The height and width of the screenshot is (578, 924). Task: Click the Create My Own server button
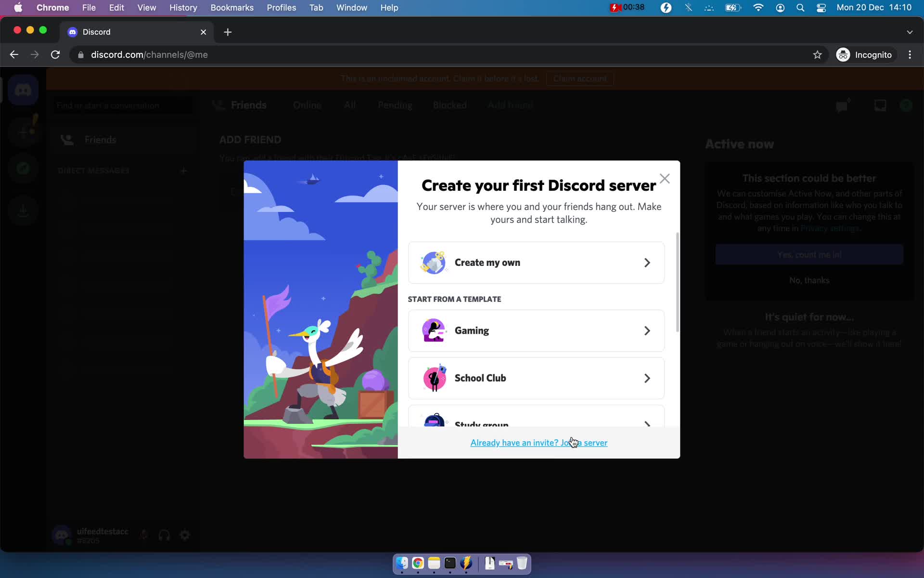[x=536, y=263]
